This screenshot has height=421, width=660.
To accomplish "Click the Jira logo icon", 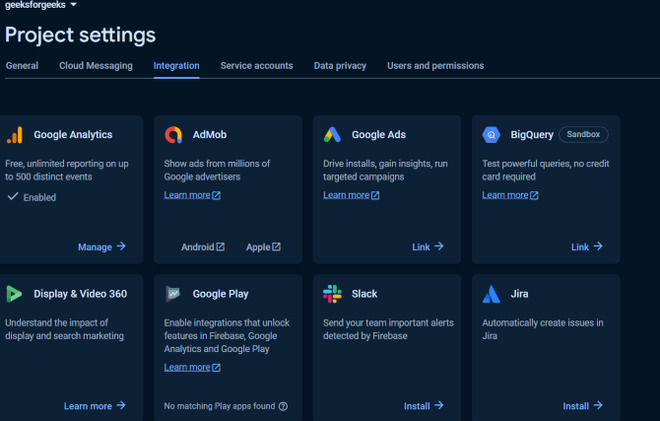I will [491, 294].
